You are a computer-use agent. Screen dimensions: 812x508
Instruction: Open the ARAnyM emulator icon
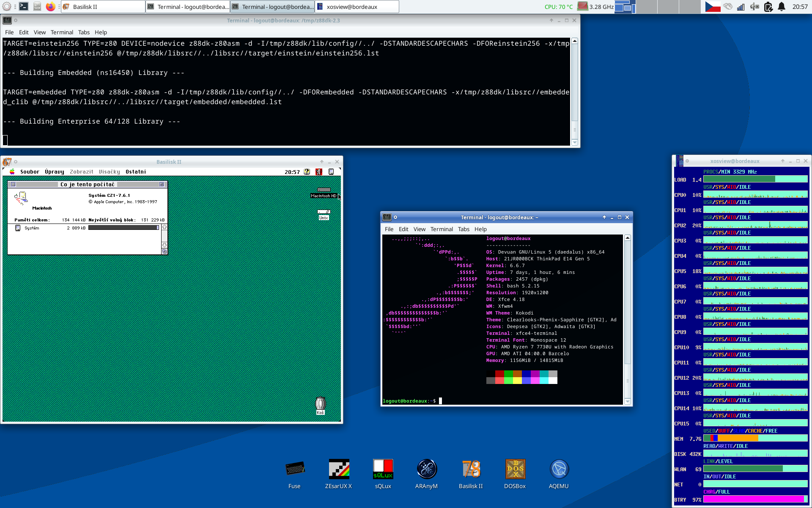pos(426,469)
